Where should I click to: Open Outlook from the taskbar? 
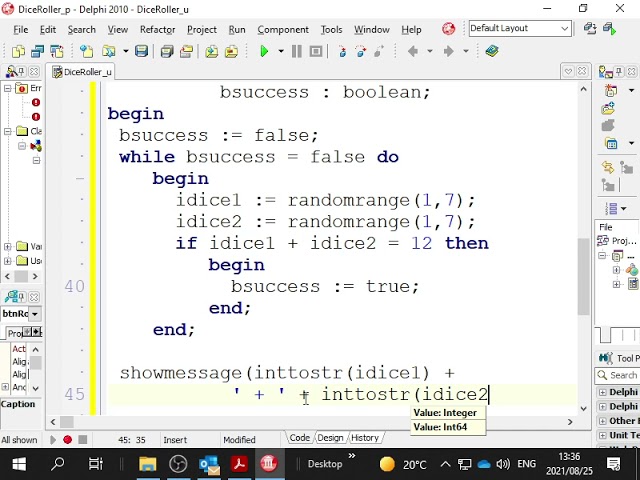[209, 464]
